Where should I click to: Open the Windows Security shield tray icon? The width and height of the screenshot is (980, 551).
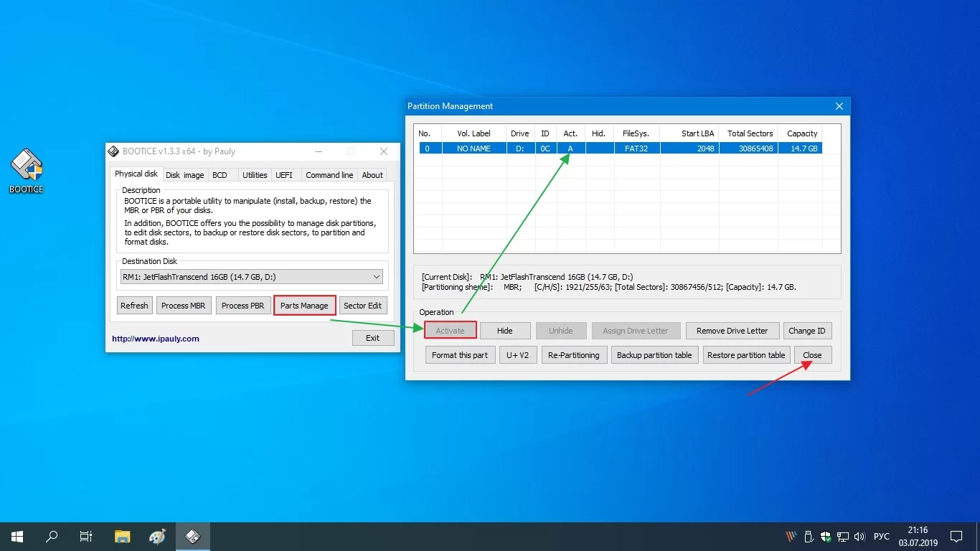click(826, 537)
